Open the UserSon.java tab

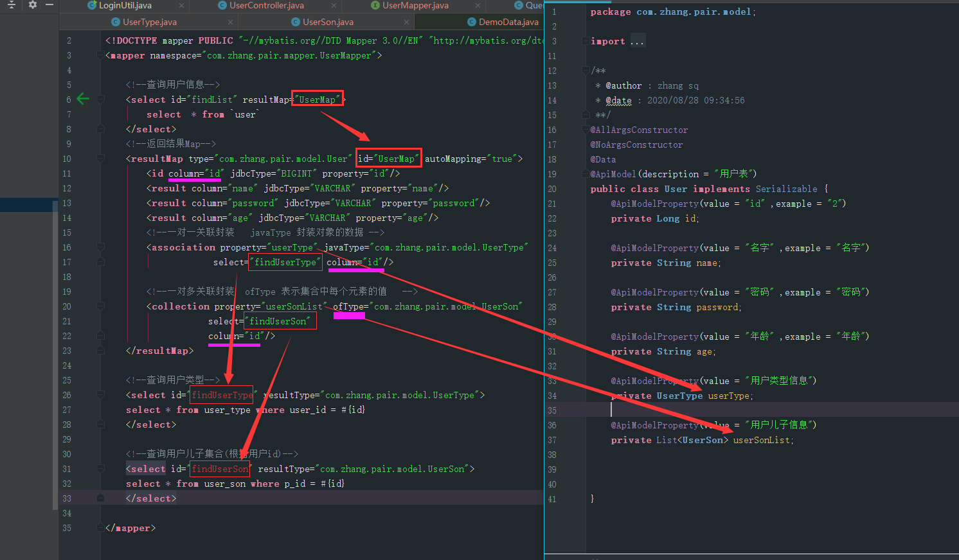click(x=328, y=22)
